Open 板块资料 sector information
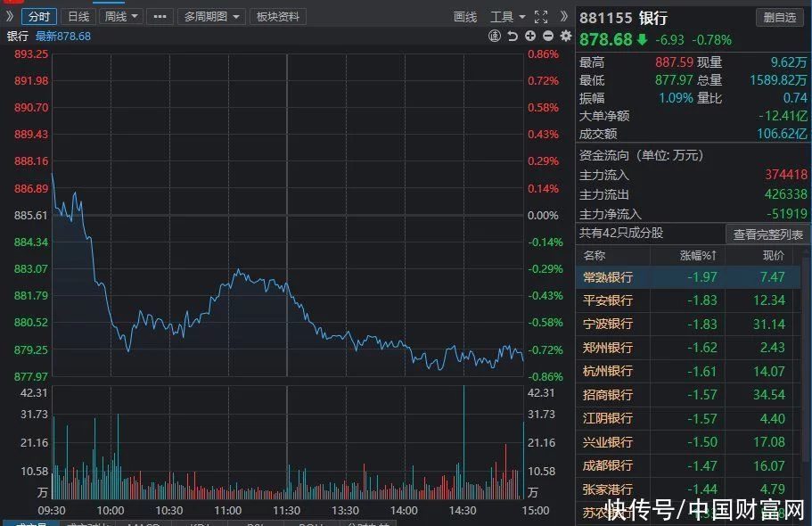The height and width of the screenshot is (526, 812). pos(277,17)
